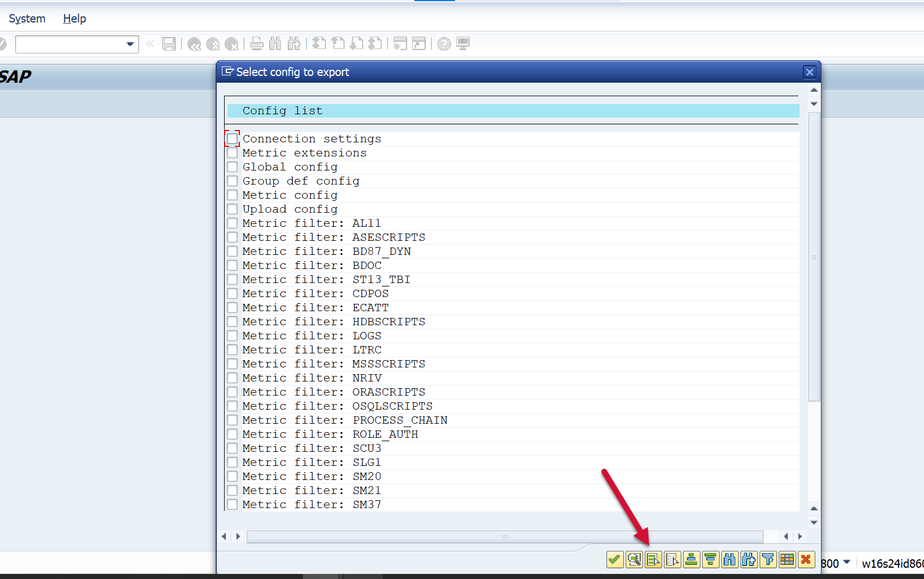The height and width of the screenshot is (579, 924).
Task: Check the Connection settings checkbox
Action: tap(232, 138)
